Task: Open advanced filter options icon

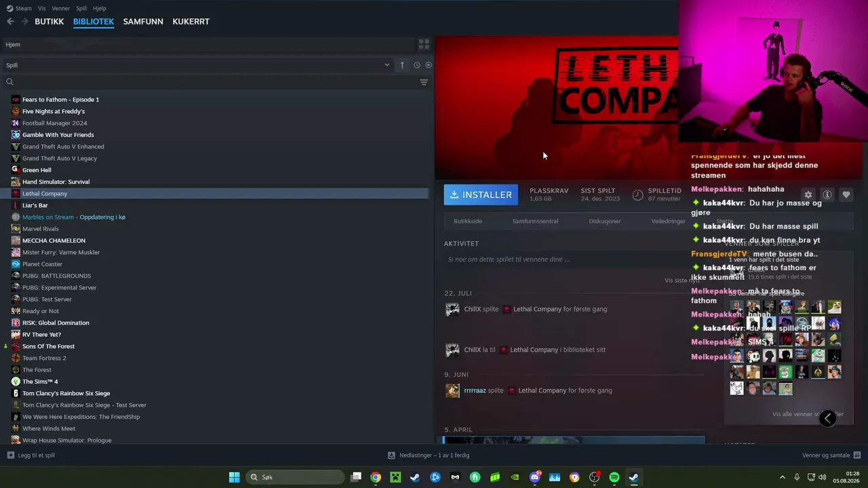Action: click(x=424, y=82)
